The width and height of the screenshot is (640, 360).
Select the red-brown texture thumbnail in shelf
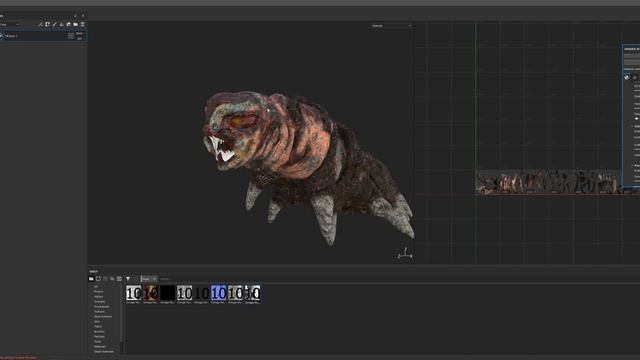pos(150,293)
